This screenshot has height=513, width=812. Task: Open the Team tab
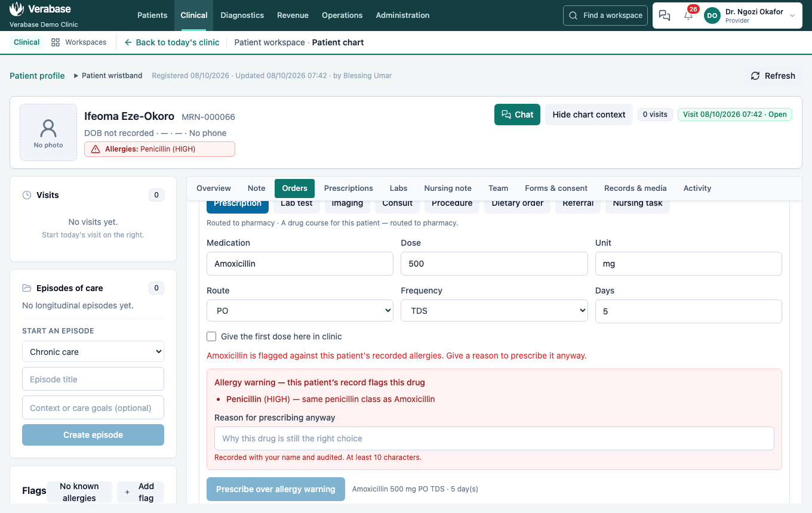coord(498,188)
